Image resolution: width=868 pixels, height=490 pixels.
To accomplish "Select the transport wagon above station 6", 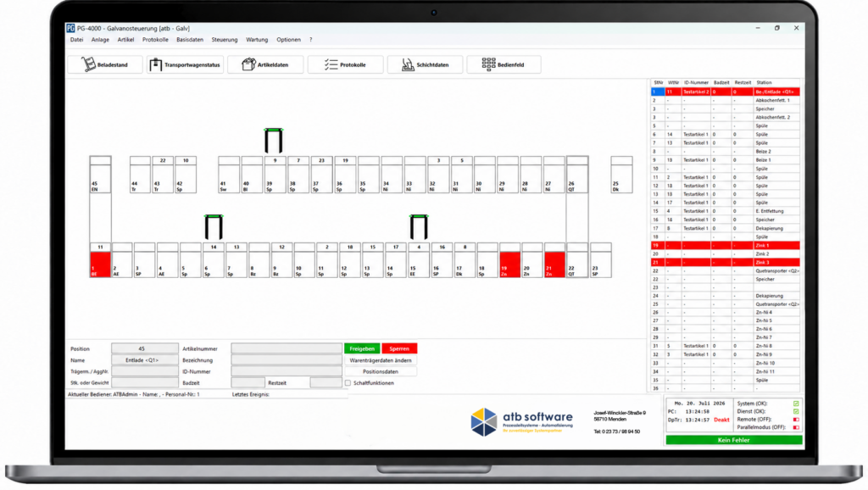I will click(x=214, y=227).
